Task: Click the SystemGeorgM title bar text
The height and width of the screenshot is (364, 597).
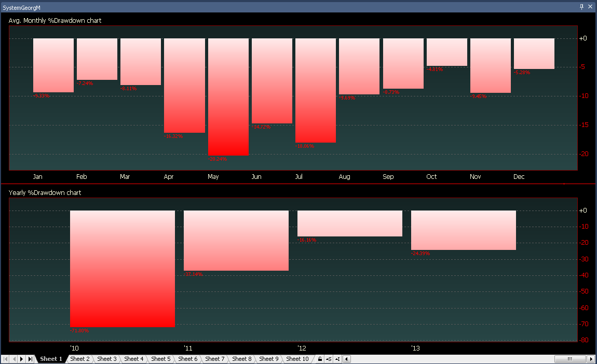Action: pos(21,8)
